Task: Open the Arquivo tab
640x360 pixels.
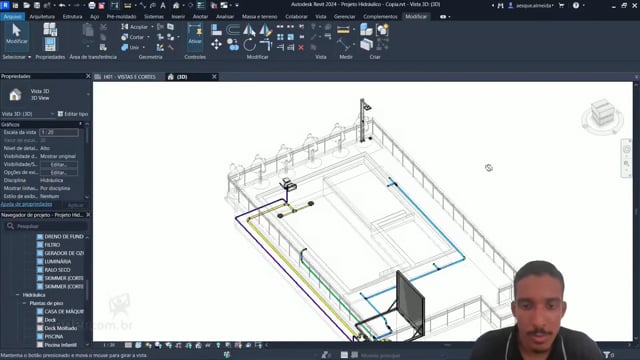Action: [13, 17]
